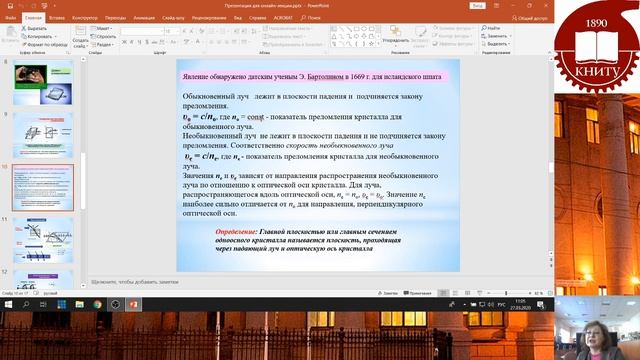Image resolution: width=640 pixels, height=360 pixels.
Task: Switch to the Design (Конструктор) tab
Action: pyautogui.click(x=84, y=18)
